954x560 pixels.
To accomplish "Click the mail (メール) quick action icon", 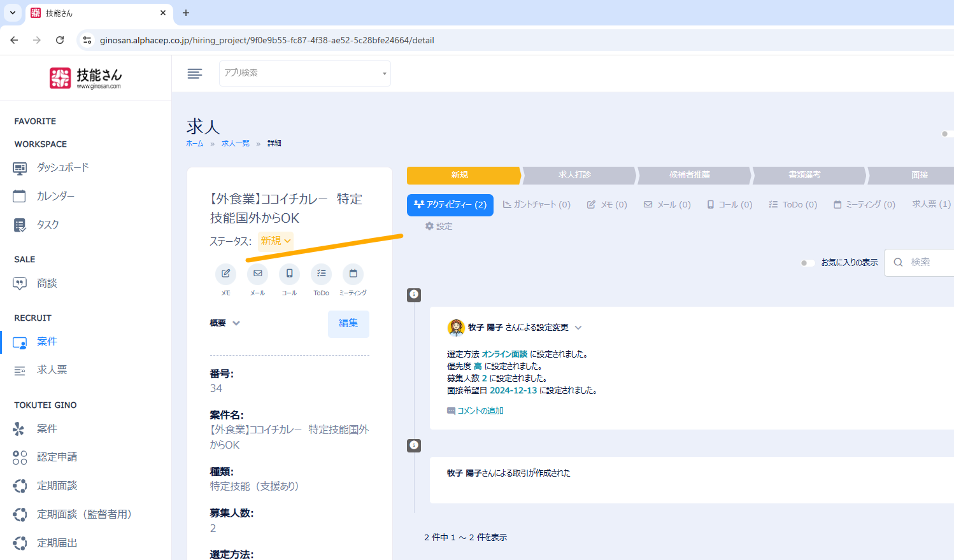I will [257, 274].
